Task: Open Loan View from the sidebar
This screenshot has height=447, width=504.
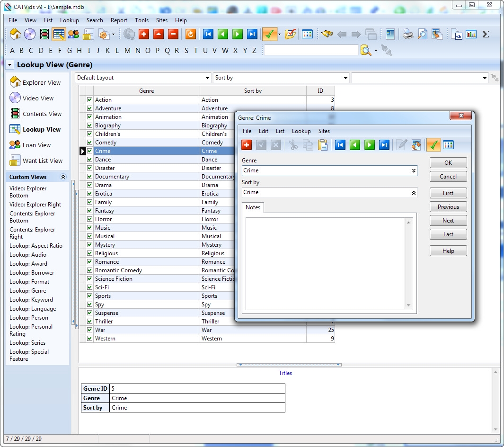Action: point(36,145)
